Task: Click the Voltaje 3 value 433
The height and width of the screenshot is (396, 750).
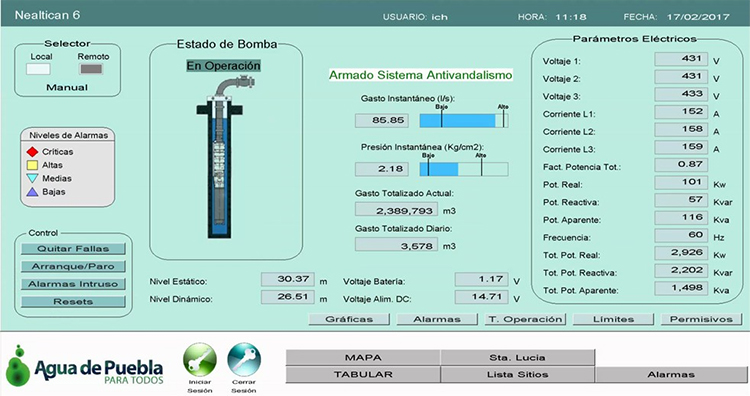Action: pyautogui.click(x=681, y=94)
